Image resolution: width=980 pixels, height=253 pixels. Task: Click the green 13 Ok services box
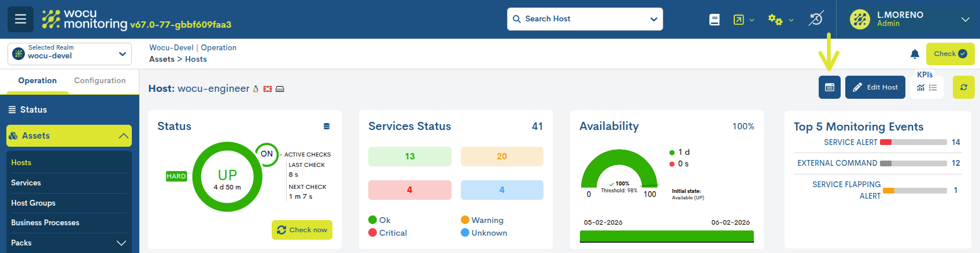[x=410, y=157]
